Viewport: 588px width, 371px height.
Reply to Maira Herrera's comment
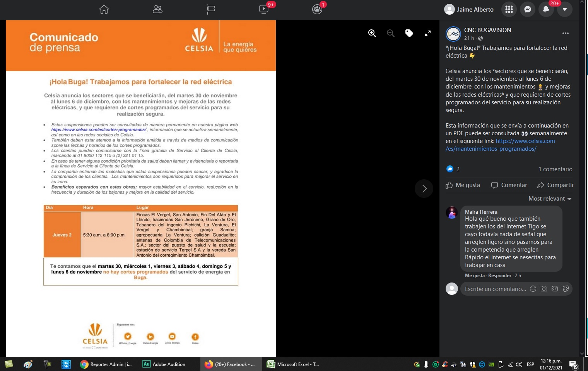tap(500, 276)
